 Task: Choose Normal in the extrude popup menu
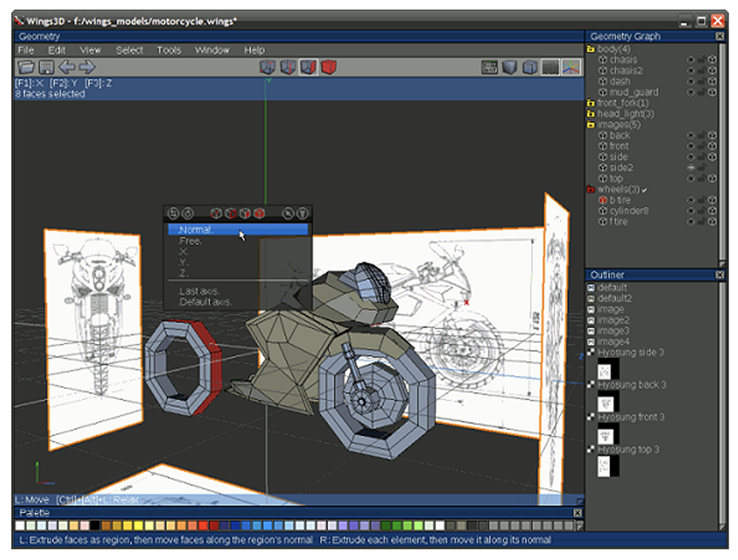point(195,230)
